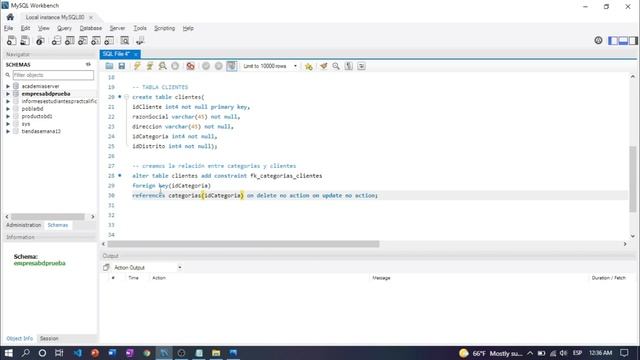Open Workbench preferences gear icon
Viewport: 640px width, 360px height.
point(598,40)
